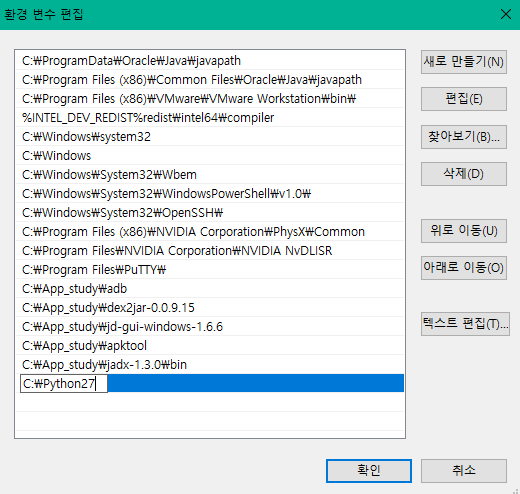Open the 찾아보기(B)... browse dialog
Viewport: 520px width, 494px height.
click(464, 137)
